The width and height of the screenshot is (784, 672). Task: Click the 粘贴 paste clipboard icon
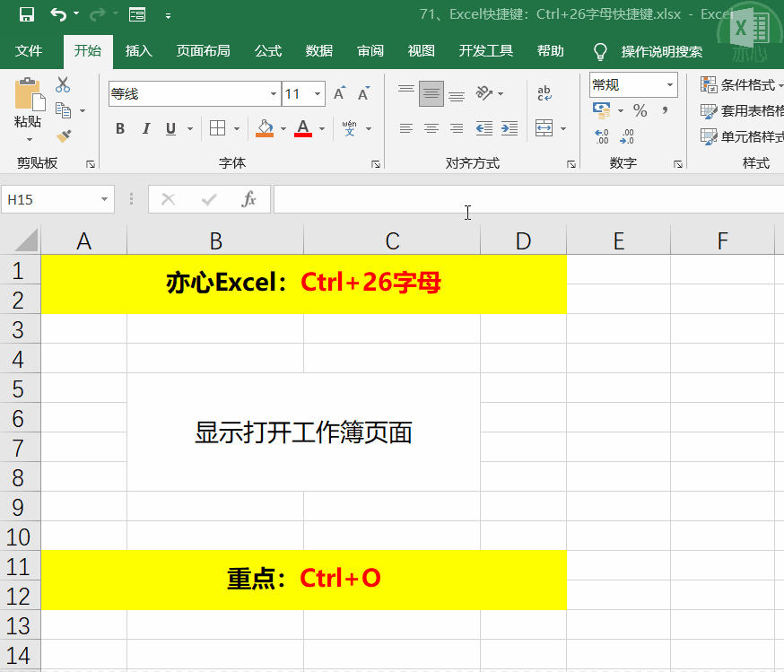pyautogui.click(x=29, y=94)
